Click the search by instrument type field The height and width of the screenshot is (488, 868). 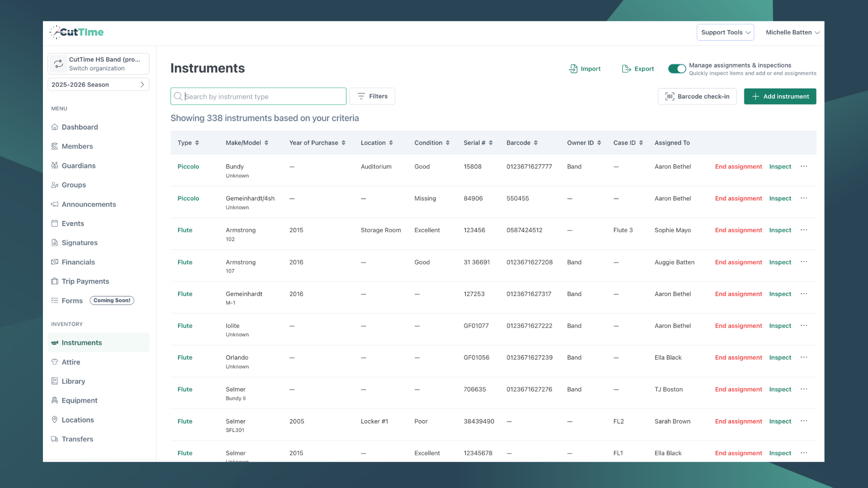pos(258,96)
